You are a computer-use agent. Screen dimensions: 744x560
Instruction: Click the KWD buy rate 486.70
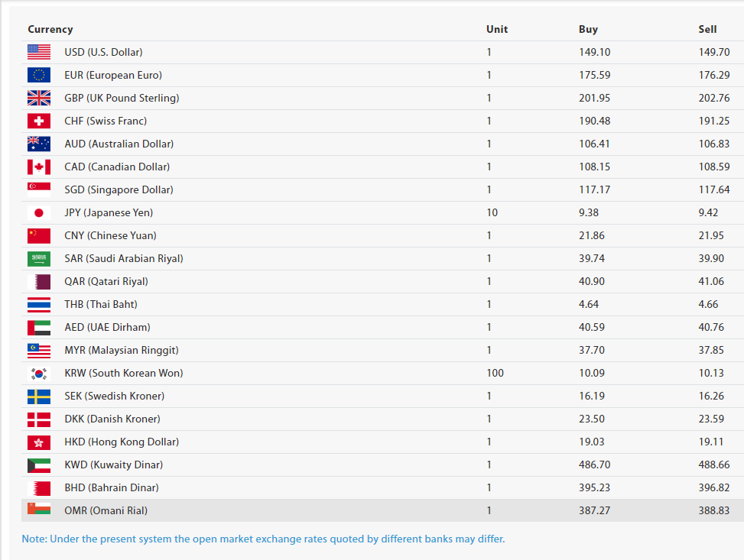coord(594,465)
